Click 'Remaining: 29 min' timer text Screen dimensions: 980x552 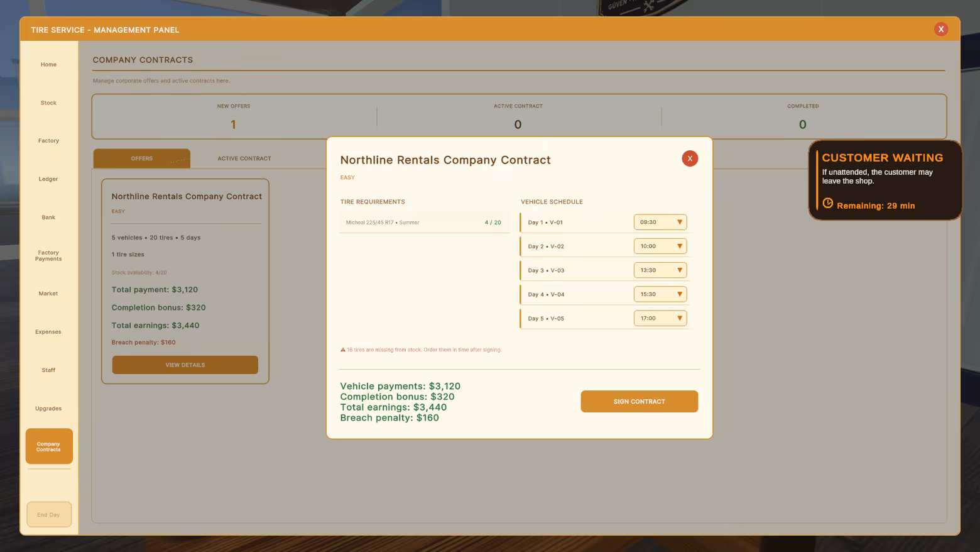pos(876,206)
